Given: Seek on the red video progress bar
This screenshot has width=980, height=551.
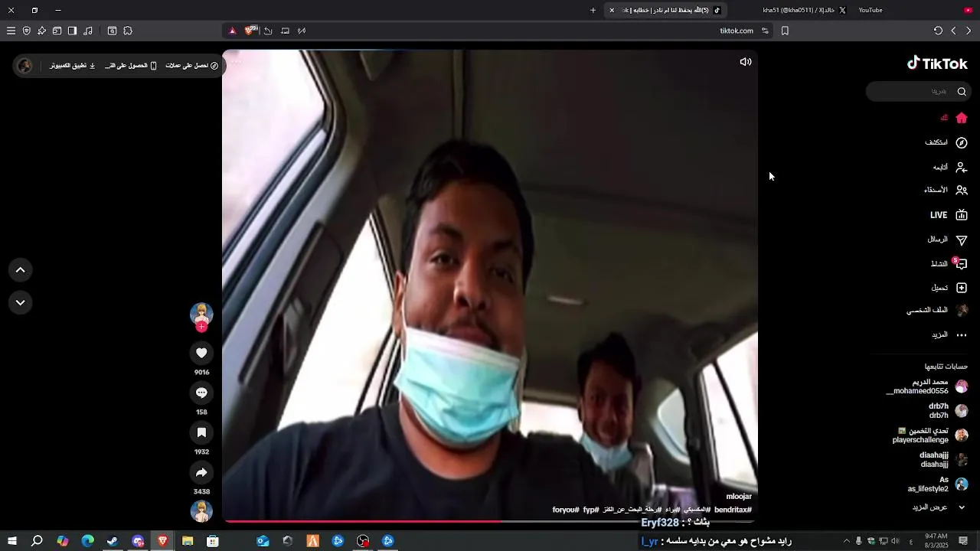Looking at the screenshot, I should point(489,522).
